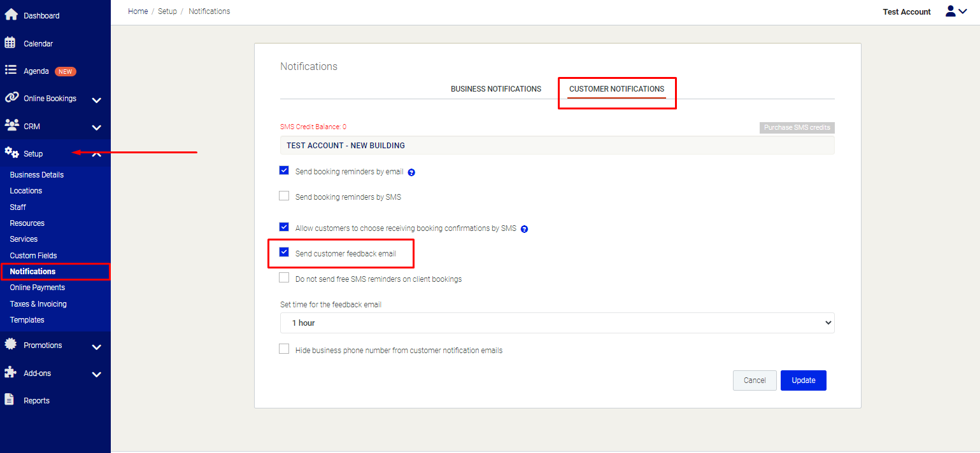980x453 pixels.
Task: Open the Calendar menu label
Action: click(38, 44)
